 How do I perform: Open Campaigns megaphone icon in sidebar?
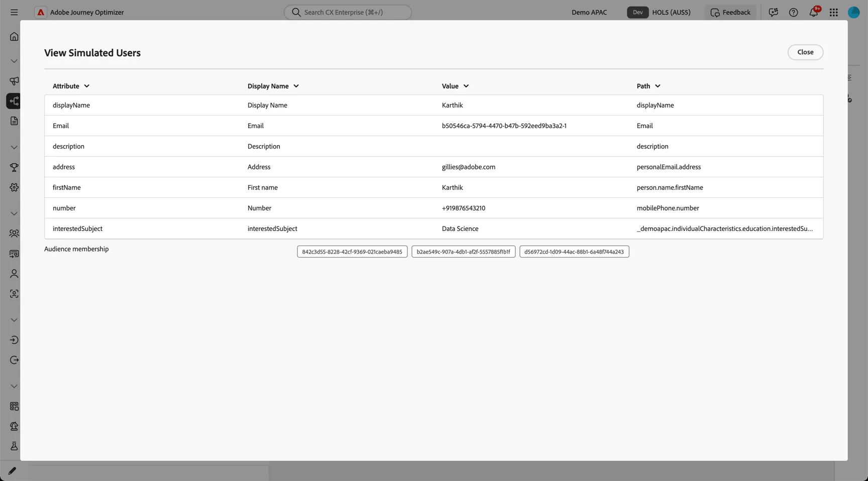14,81
